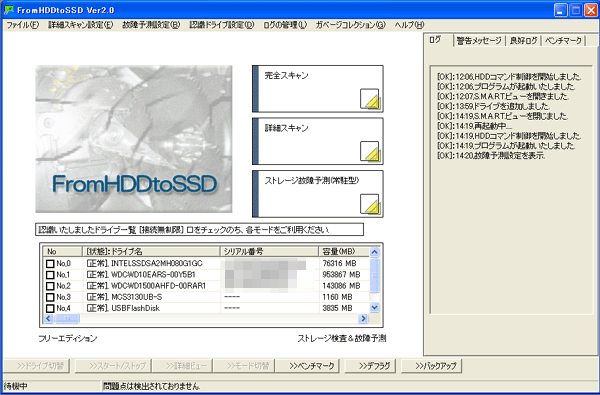Image resolution: width=600 pixels, height=395 pixels.
Task: Click the 詳細スキャン yellow triangle icon
Action: (370, 152)
